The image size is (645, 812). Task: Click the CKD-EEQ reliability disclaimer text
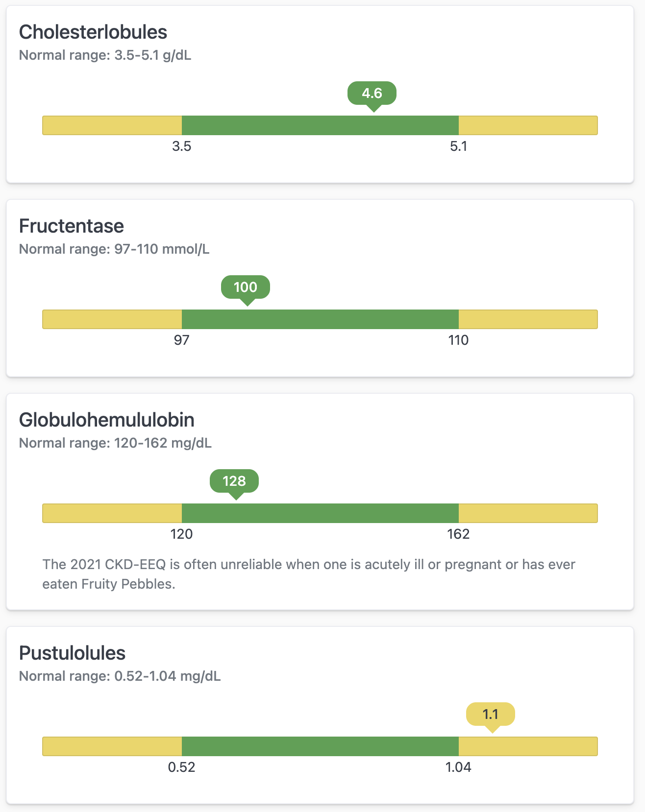click(309, 573)
